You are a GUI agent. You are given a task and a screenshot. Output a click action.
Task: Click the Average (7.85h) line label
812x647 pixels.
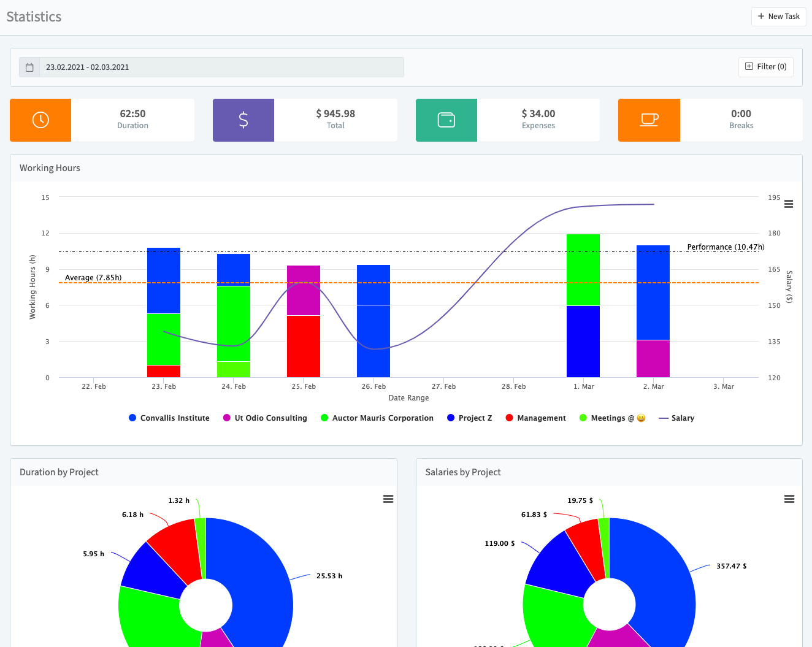[93, 278]
